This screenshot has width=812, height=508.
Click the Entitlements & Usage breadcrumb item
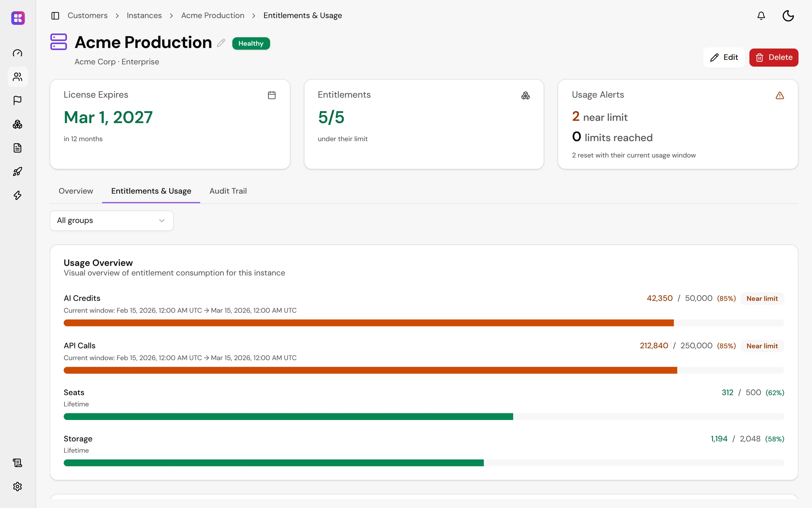point(303,16)
